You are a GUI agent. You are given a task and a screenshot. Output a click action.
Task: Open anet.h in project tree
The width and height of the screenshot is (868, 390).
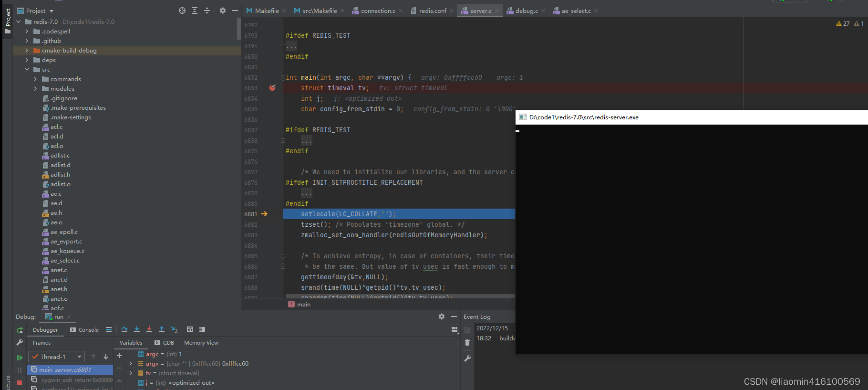[x=59, y=289]
